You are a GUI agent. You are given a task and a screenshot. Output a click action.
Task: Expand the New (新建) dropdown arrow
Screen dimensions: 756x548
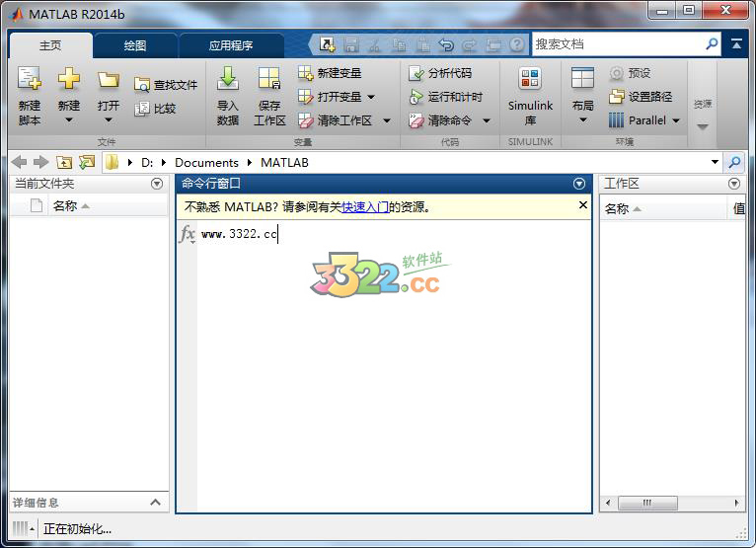point(68,119)
